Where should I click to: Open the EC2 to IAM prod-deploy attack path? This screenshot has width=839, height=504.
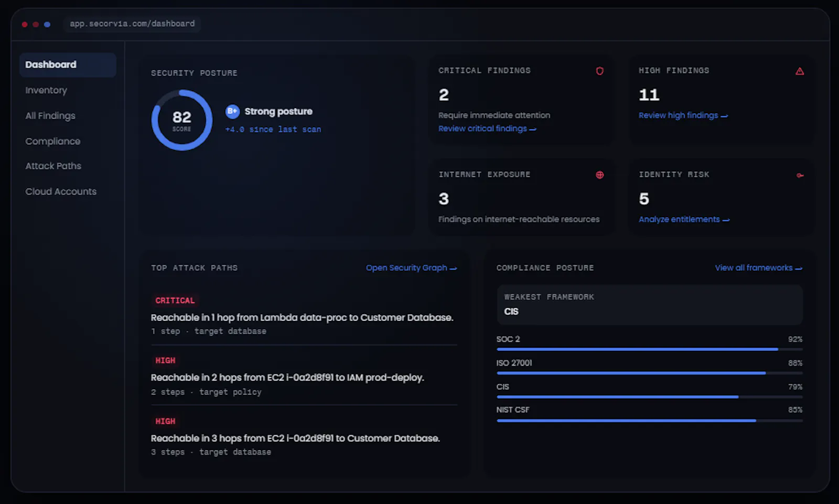pyautogui.click(x=287, y=378)
